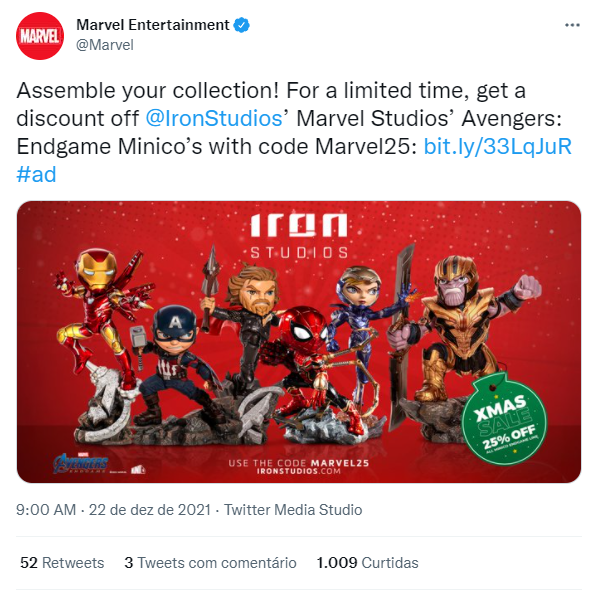Click the Iron Studios logo in image
Image resolution: width=598 pixels, height=592 pixels.
click(299, 236)
